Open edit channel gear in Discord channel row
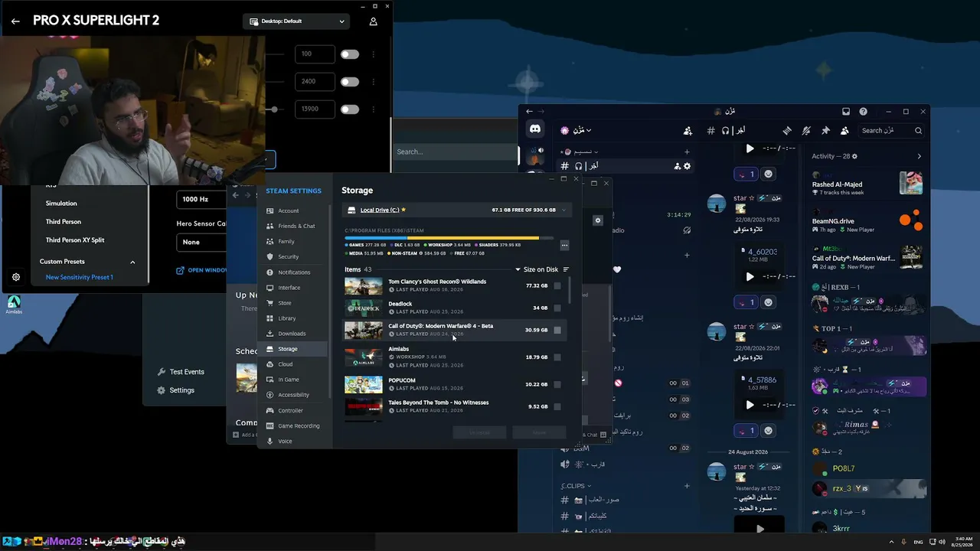Image resolution: width=980 pixels, height=551 pixels. click(x=687, y=166)
